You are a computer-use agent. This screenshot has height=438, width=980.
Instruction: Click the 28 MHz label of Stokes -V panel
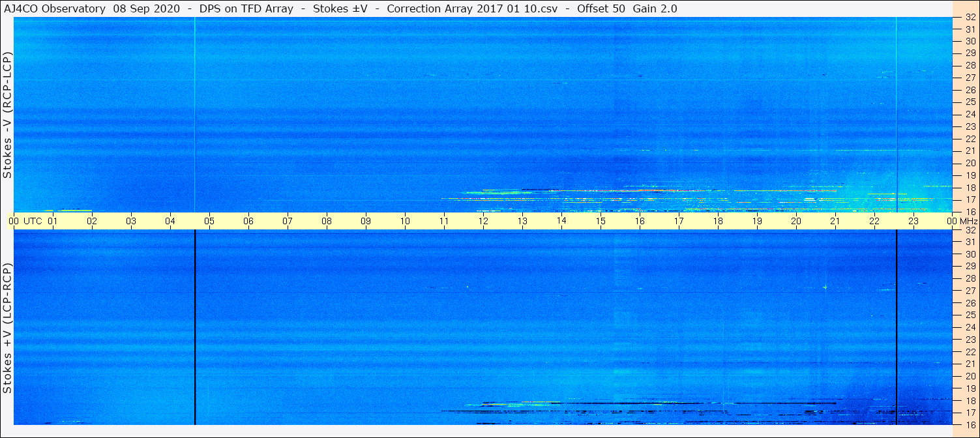(970, 65)
